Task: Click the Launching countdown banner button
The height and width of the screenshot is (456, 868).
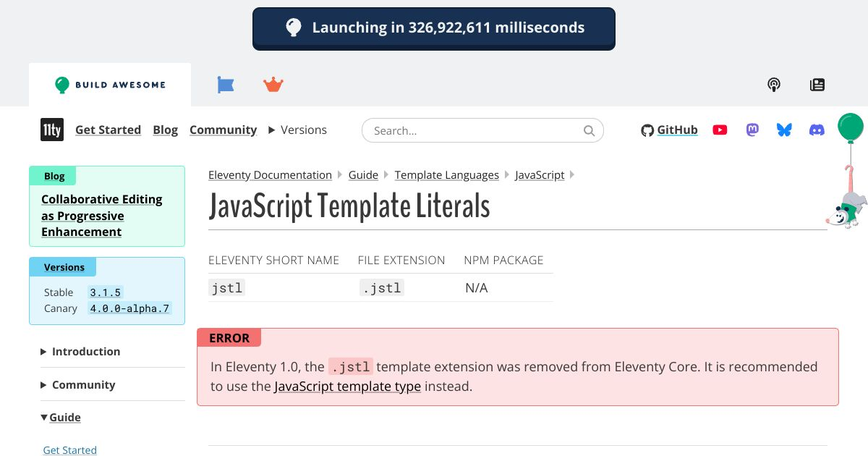Action: 434,29
